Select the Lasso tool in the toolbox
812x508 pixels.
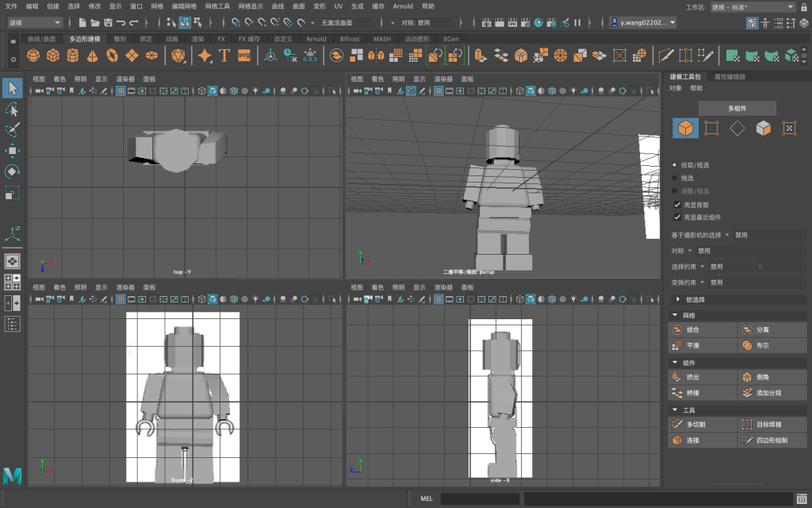tap(13, 110)
